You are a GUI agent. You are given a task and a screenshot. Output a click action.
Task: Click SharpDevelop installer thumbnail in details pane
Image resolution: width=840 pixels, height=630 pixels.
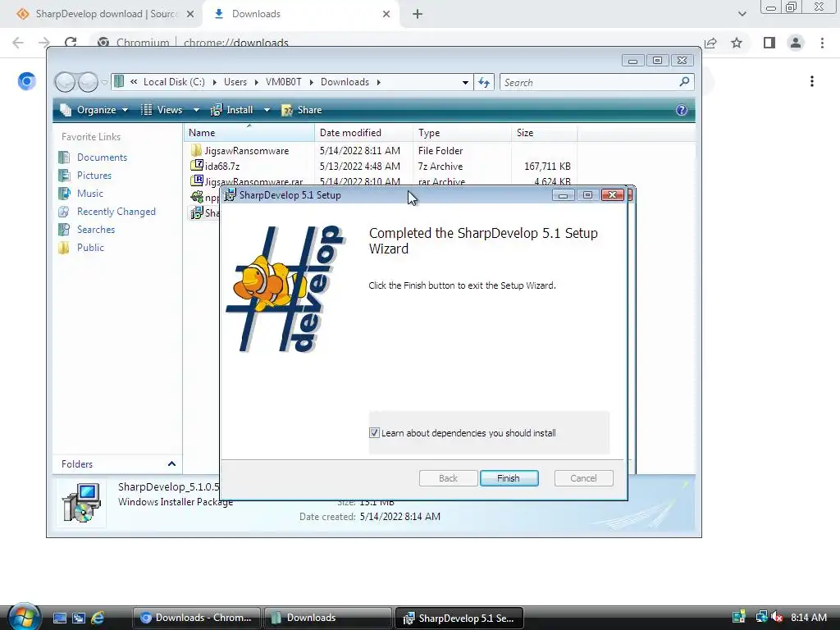(x=81, y=503)
